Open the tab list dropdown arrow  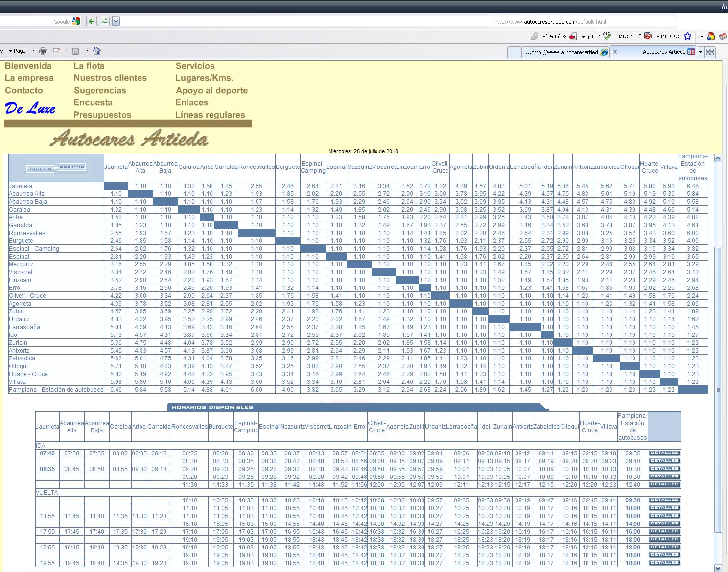[x=700, y=52]
